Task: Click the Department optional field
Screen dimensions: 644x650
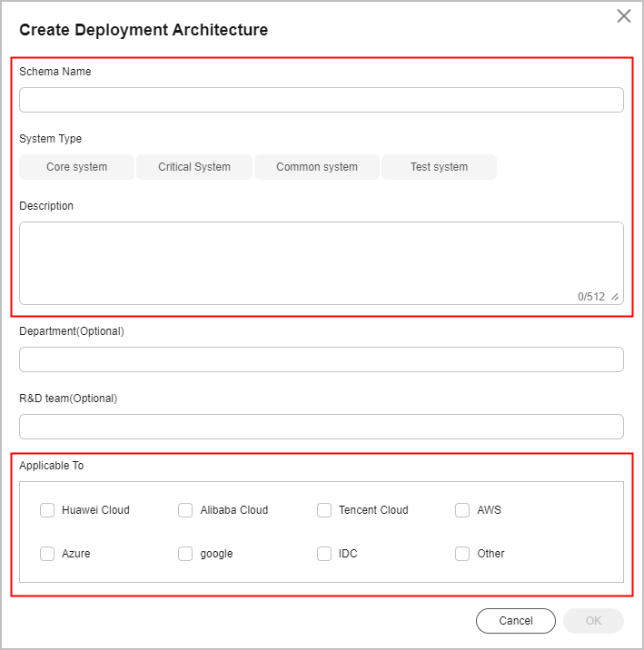Action: pos(322,359)
